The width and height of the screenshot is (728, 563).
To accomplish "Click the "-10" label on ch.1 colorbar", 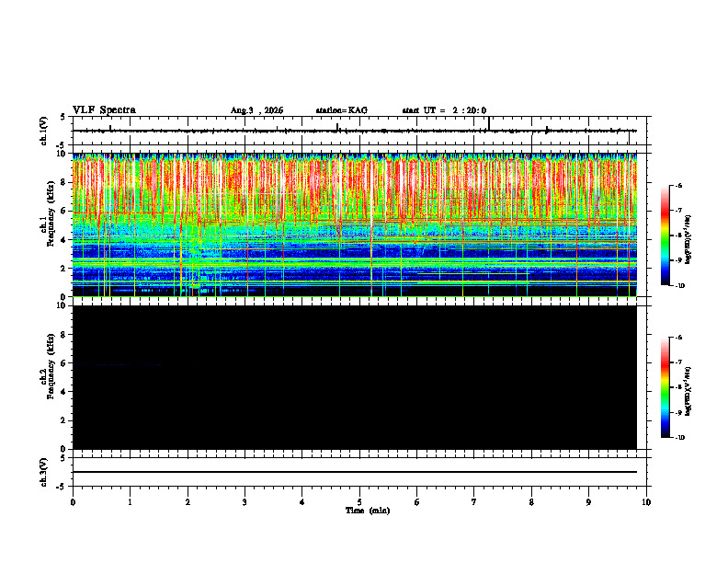I will click(679, 286).
